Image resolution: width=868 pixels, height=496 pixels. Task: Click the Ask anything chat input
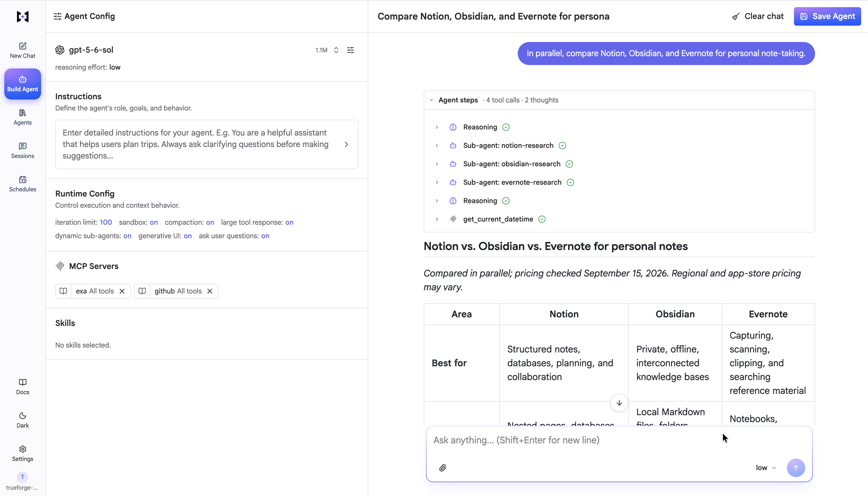pyautogui.click(x=619, y=440)
